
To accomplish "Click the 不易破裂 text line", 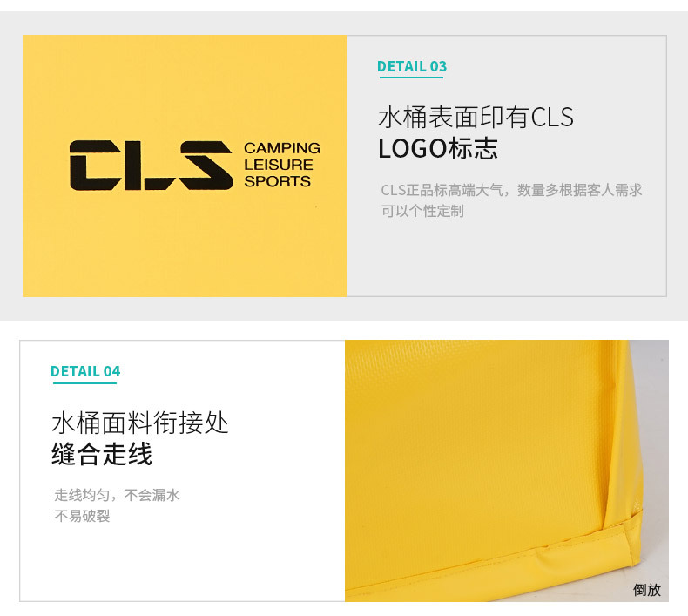I will (82, 516).
